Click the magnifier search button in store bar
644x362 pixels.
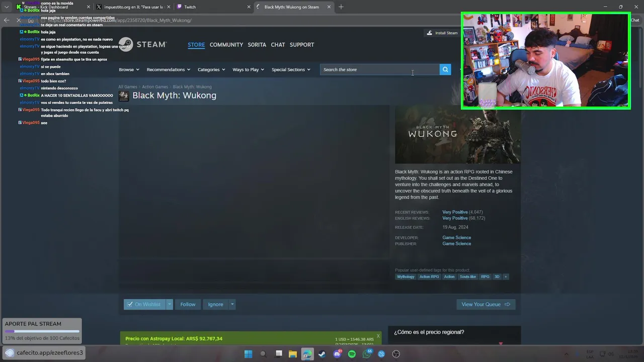(x=445, y=69)
